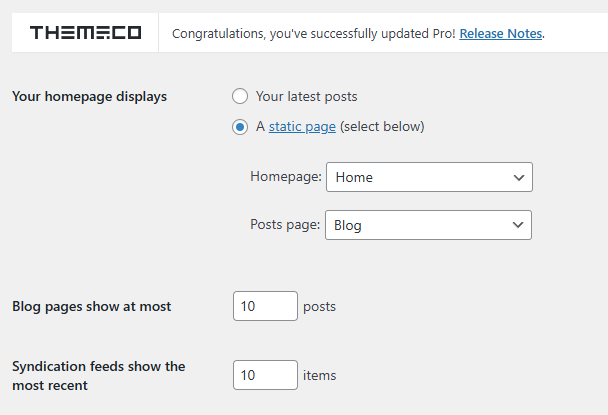Open the Posts page dropdown showing Blog
The width and height of the screenshot is (608, 415).
[420, 225]
